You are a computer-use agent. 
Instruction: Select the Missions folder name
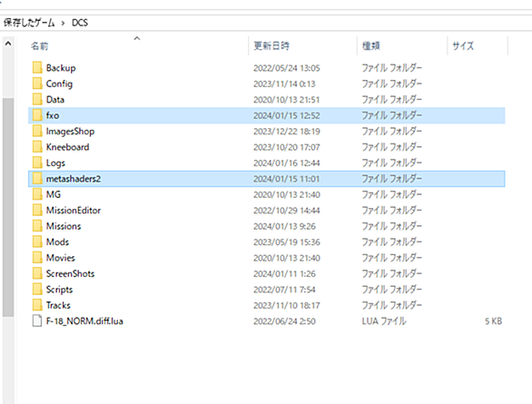pyautogui.click(x=64, y=226)
